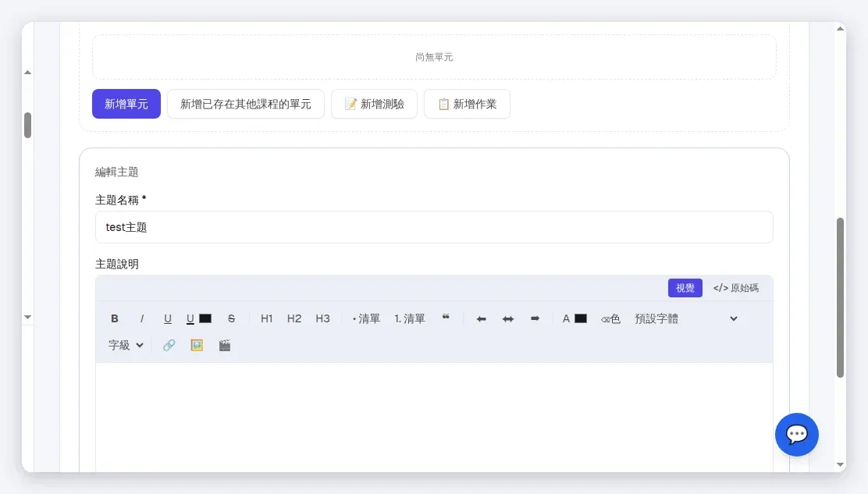Click the 新增單元 button

[x=126, y=104]
